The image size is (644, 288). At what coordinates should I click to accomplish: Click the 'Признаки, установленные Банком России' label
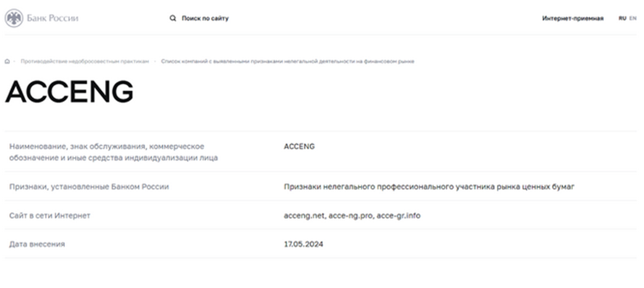pyautogui.click(x=89, y=187)
